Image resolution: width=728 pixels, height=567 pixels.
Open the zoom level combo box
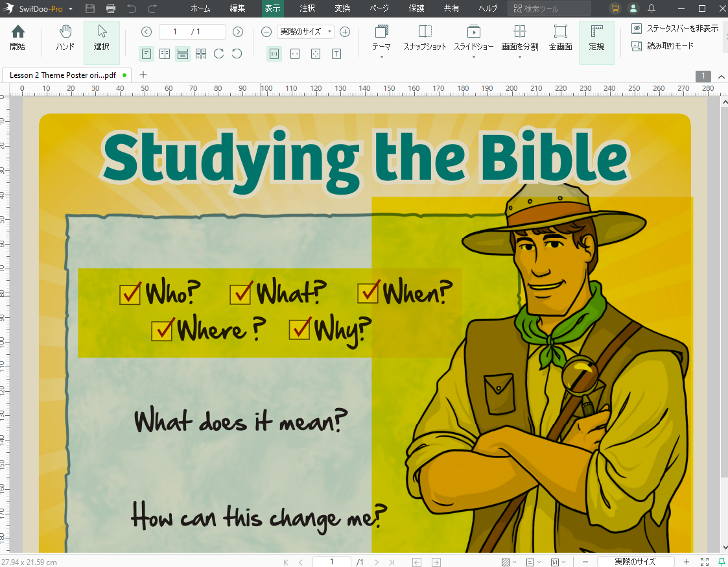pos(305,30)
